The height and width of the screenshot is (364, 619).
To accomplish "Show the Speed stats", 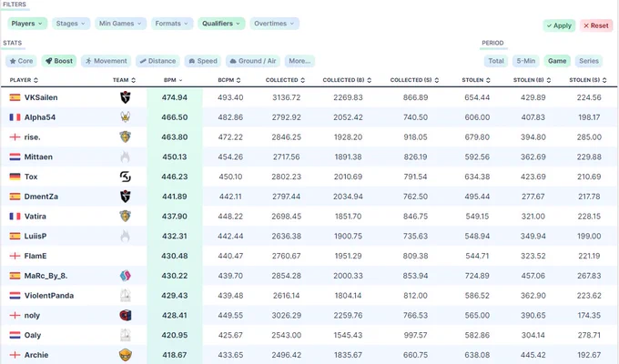I will [x=203, y=61].
